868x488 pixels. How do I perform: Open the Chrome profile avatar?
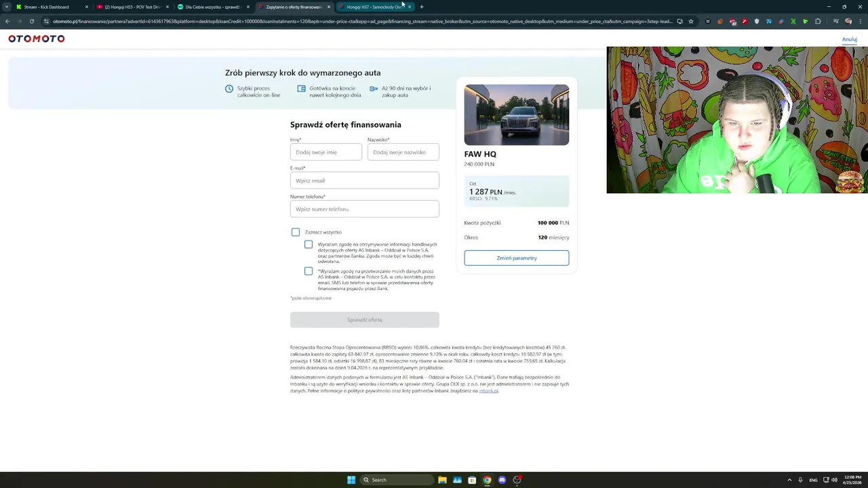[x=848, y=21]
